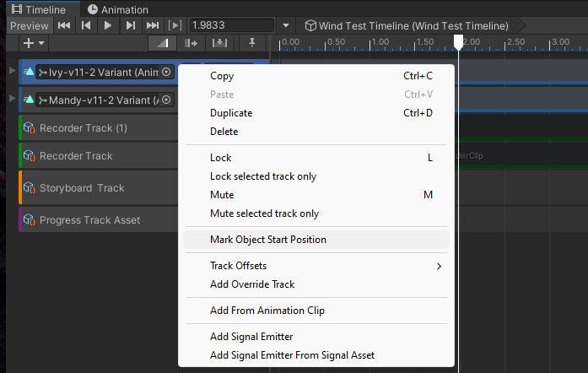
Task: Select the replace edit mode icon
Action: coord(219,42)
